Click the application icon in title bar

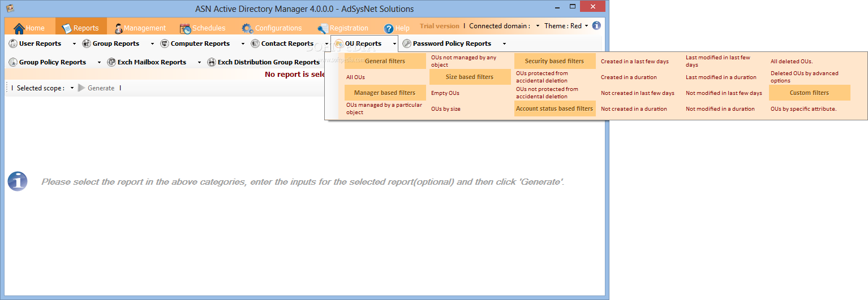pyautogui.click(x=10, y=8)
